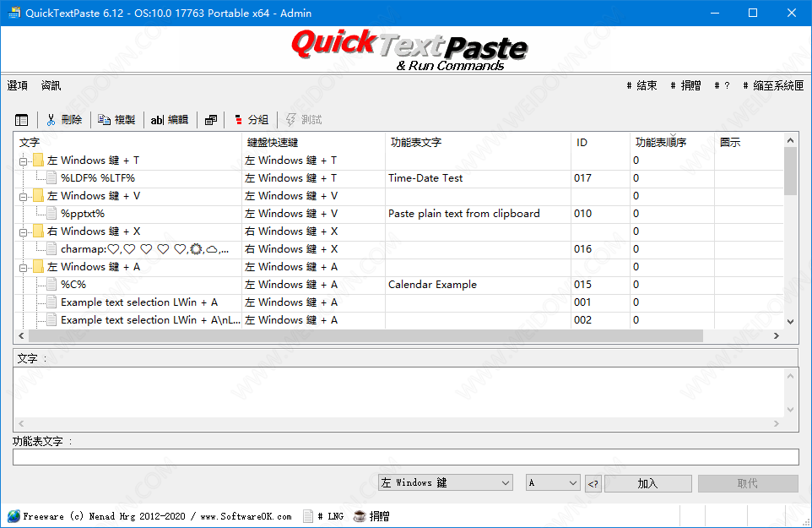Open the key letter A dropdown
The width and height of the screenshot is (812, 528).
pyautogui.click(x=553, y=483)
